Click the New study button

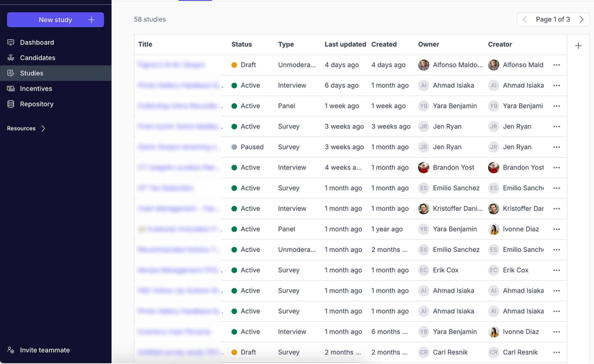pos(55,20)
